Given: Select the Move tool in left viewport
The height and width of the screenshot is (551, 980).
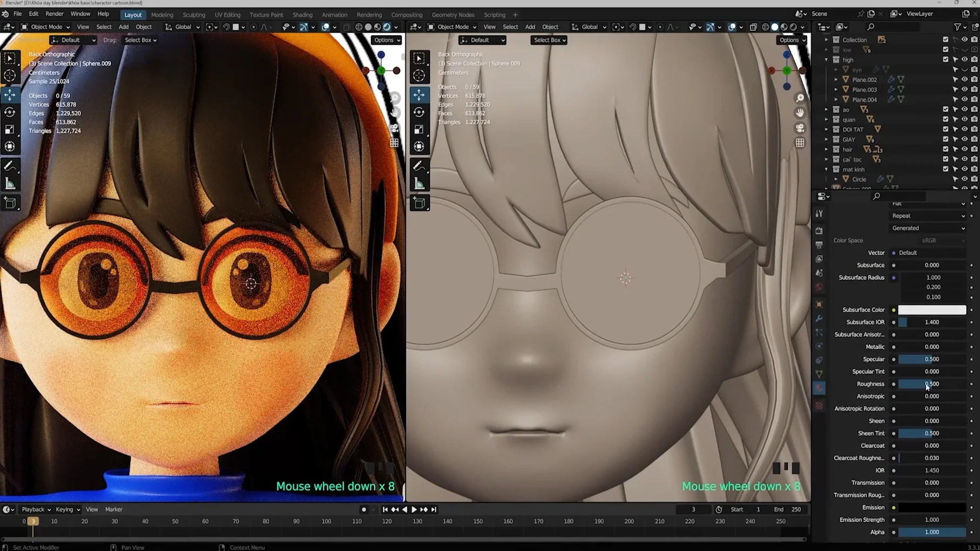Looking at the screenshot, I should [x=10, y=95].
